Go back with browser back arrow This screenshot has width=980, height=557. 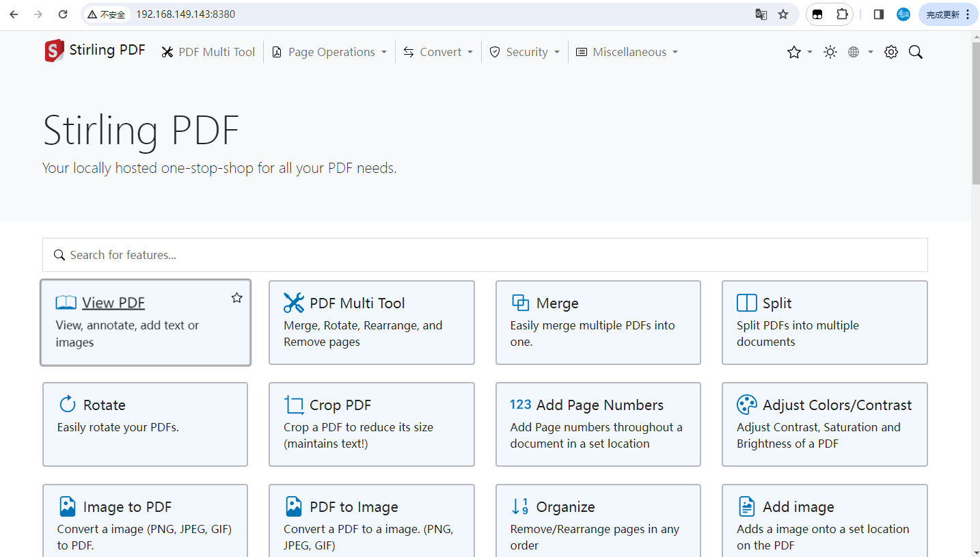14,14
